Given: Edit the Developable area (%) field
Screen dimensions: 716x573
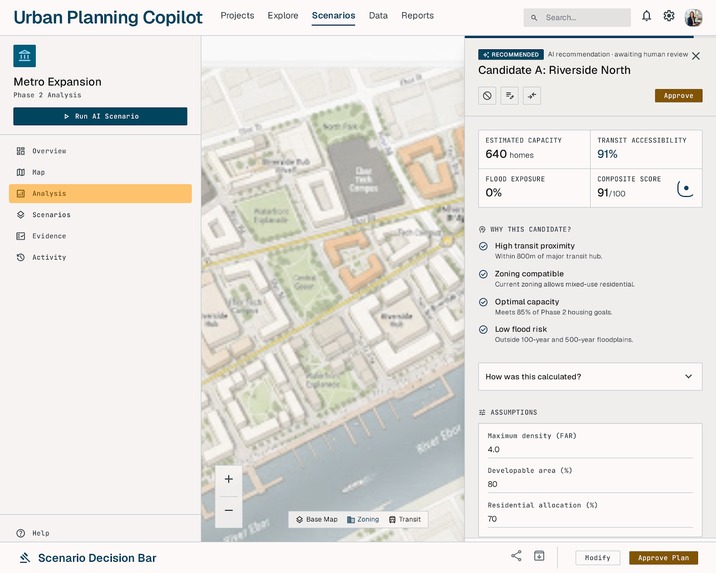Looking at the screenshot, I should click(590, 484).
